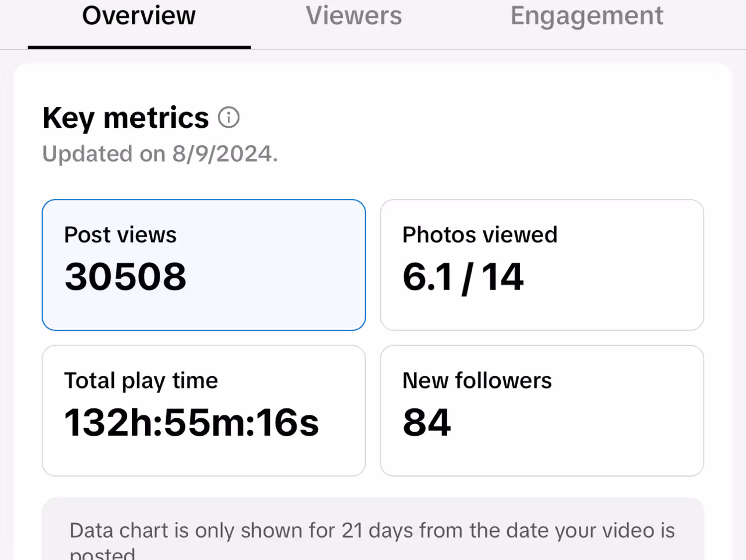Image resolution: width=746 pixels, height=560 pixels.
Task: Click the "New followers" label text
Action: pyautogui.click(x=477, y=380)
